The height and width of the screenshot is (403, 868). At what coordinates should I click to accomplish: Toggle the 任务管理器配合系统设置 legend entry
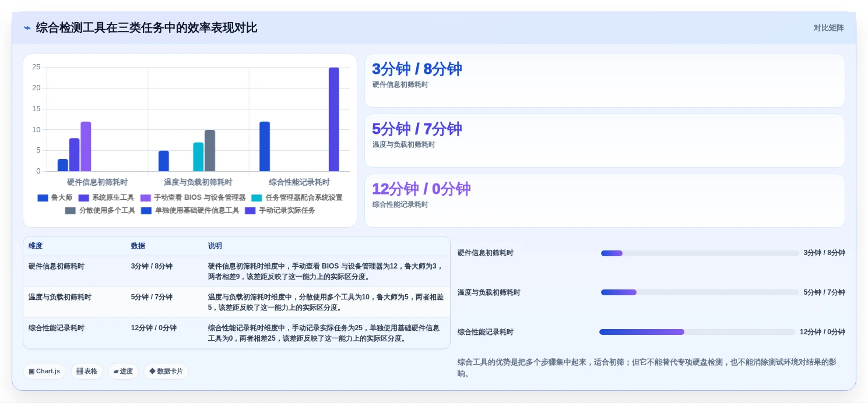click(297, 198)
